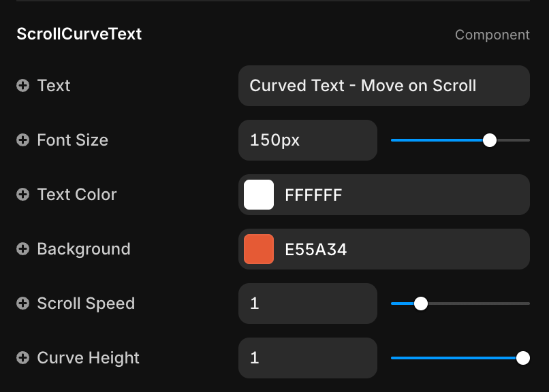Click the Scroll Speed slider handle

click(421, 304)
